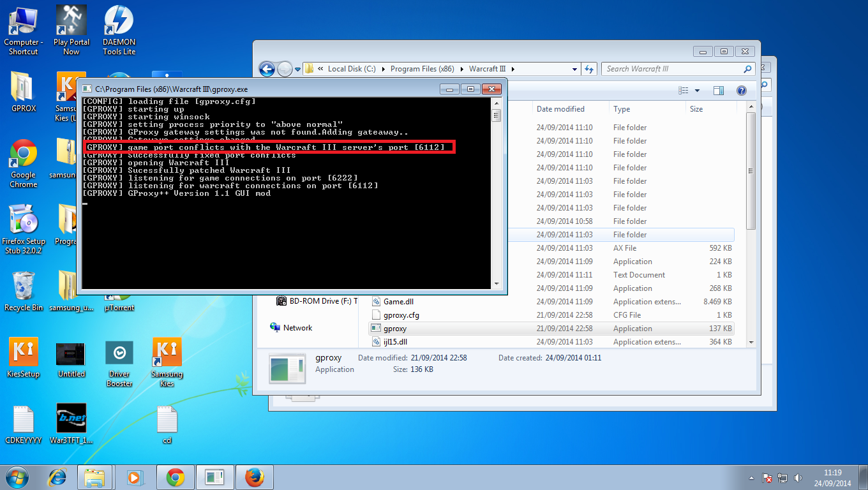
Task: Select War3TFT_1... b.net icon
Action: pyautogui.click(x=71, y=424)
